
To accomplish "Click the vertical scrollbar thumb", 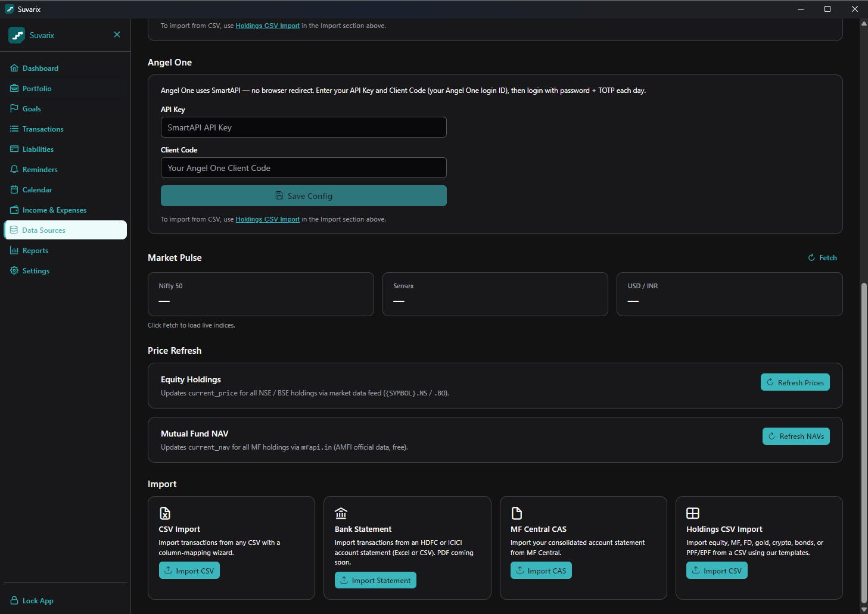I will click(864, 444).
